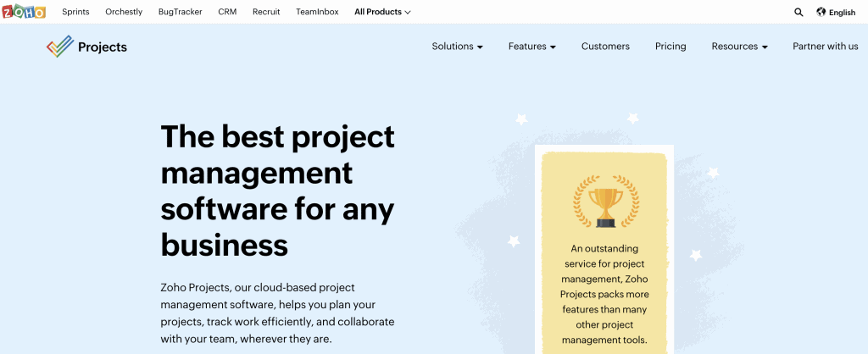Screen dimensions: 868x354
Task: Click the Zoho Projects checkmark logo
Action: (60, 47)
